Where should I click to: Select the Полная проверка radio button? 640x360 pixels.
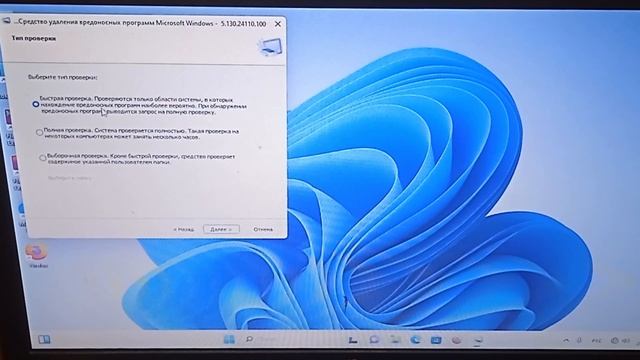[39, 132]
